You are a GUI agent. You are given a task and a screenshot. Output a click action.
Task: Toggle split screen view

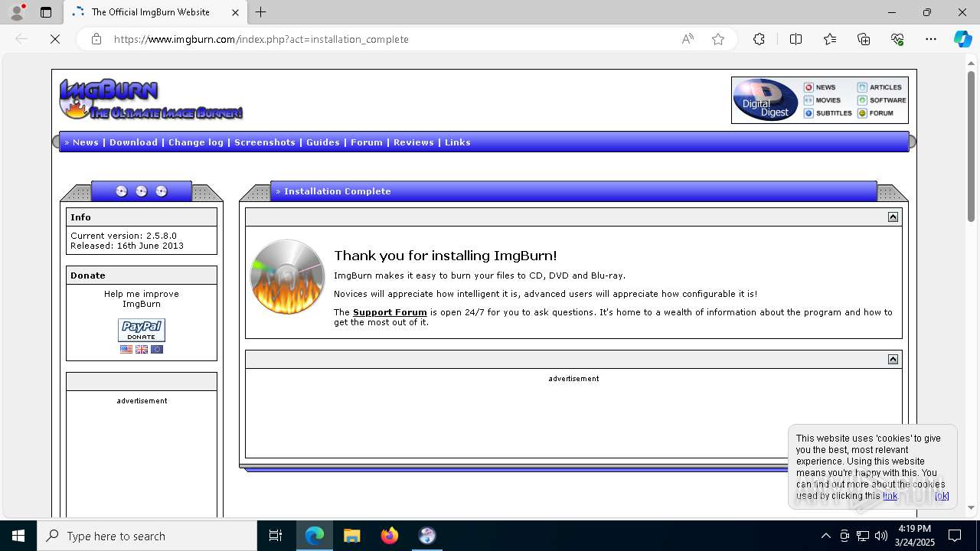(x=795, y=39)
